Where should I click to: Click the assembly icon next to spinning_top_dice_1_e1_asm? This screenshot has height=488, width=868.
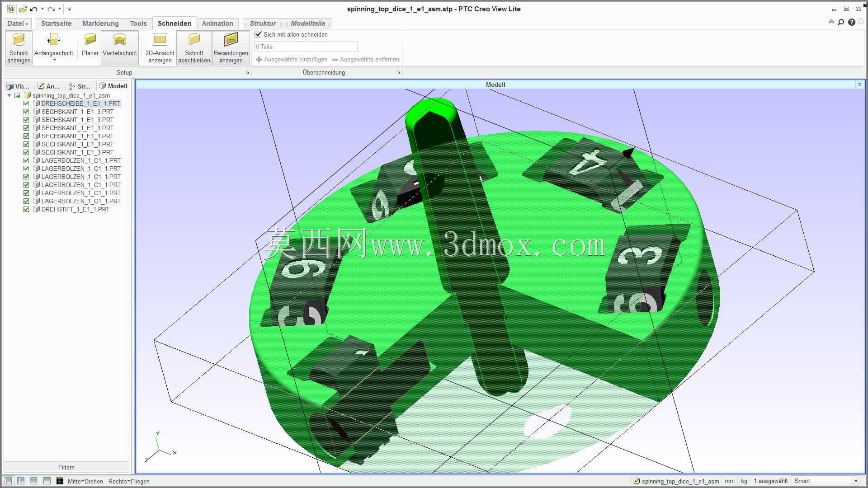[x=27, y=95]
